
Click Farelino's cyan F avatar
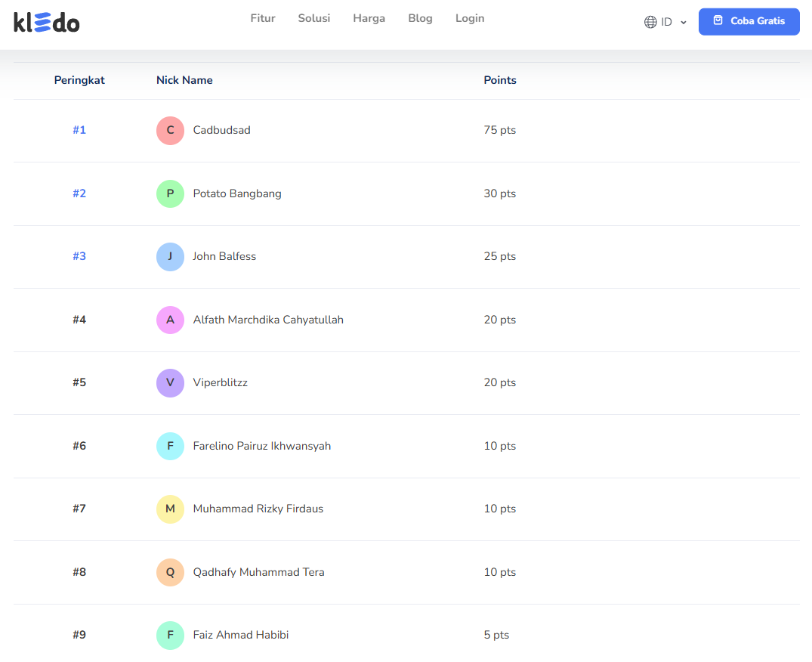pos(170,446)
